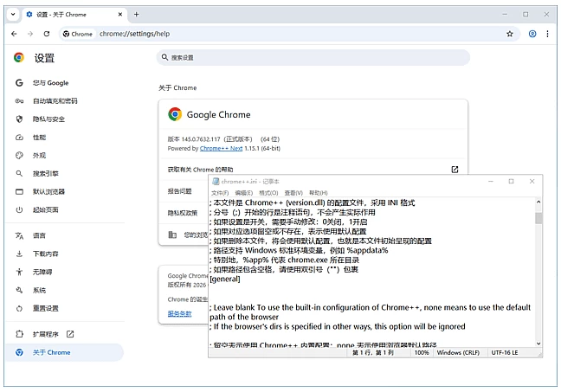Click the 搜索设置 search field
Screen dimensions: 561x392
(313, 57)
